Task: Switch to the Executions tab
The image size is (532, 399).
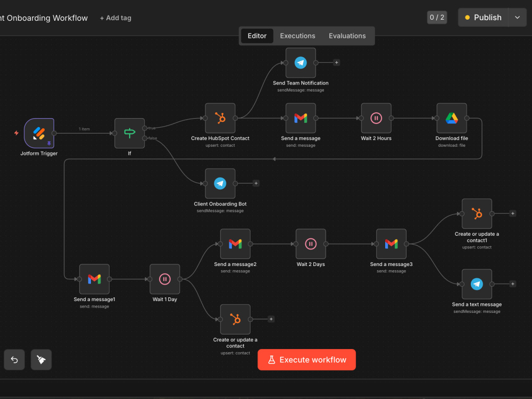Action: click(x=297, y=36)
